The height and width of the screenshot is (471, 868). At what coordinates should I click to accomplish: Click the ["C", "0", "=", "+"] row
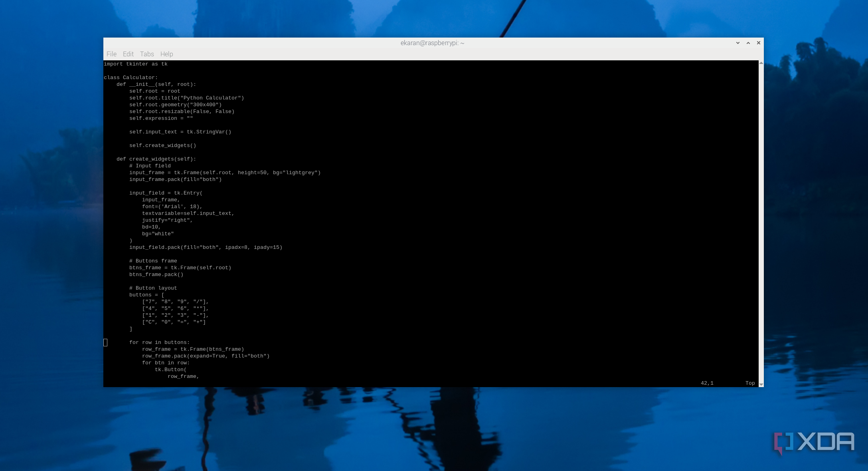point(174,322)
